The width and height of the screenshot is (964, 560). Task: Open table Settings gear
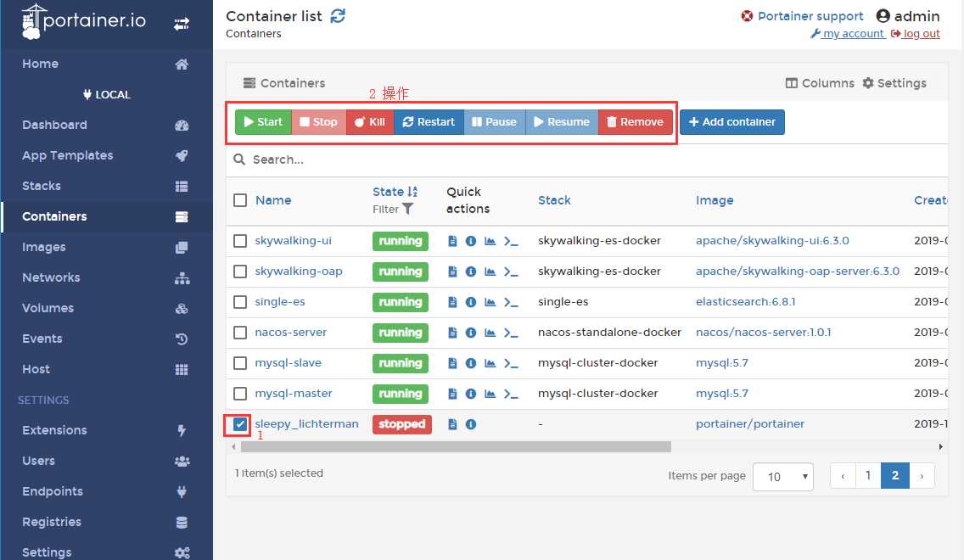coord(894,83)
